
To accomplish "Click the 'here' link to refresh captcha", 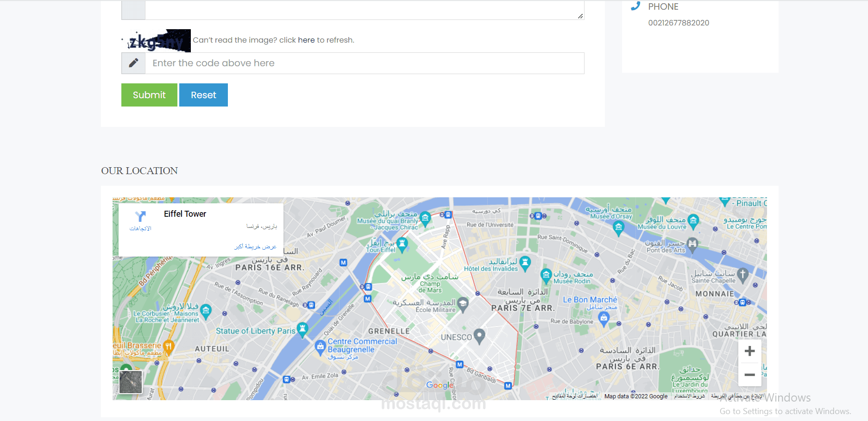I will pos(306,40).
